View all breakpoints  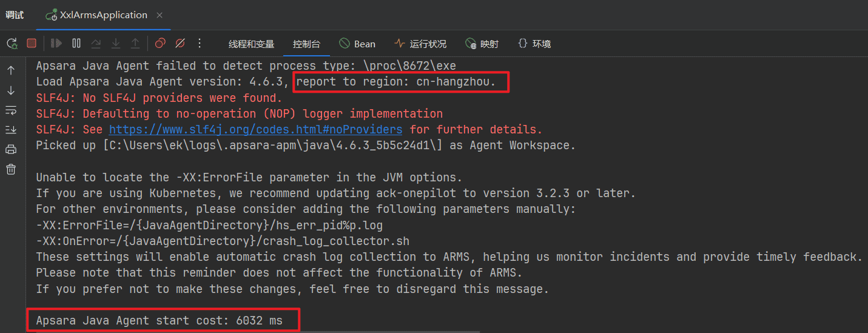tap(160, 44)
